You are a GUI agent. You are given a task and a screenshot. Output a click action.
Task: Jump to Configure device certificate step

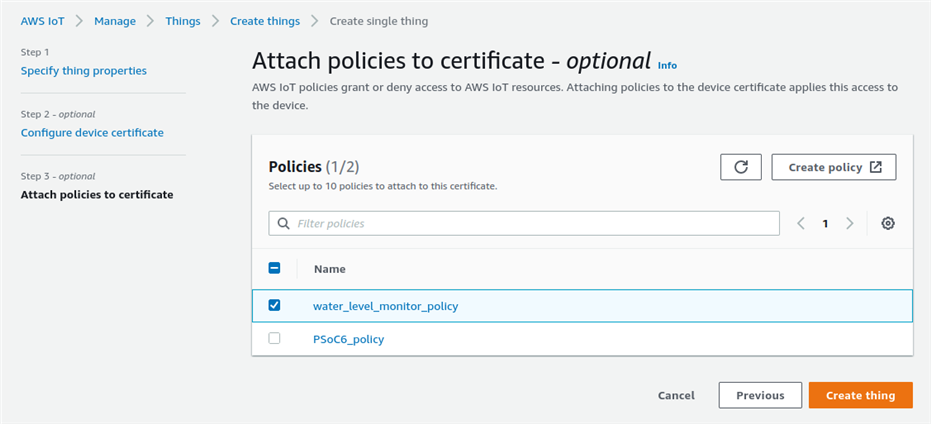[x=92, y=132]
